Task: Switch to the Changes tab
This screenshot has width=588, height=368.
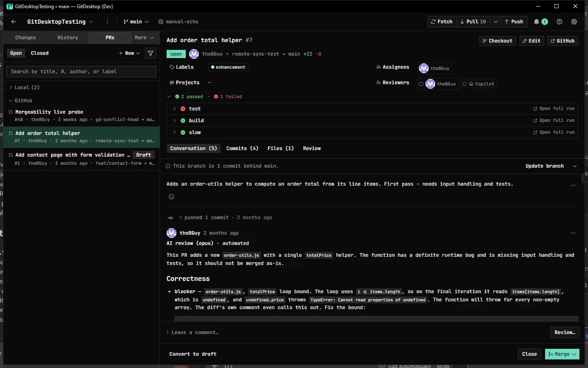Action: (25, 38)
